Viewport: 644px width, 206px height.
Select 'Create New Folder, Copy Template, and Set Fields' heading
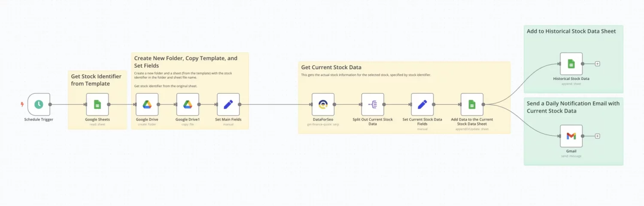185,62
